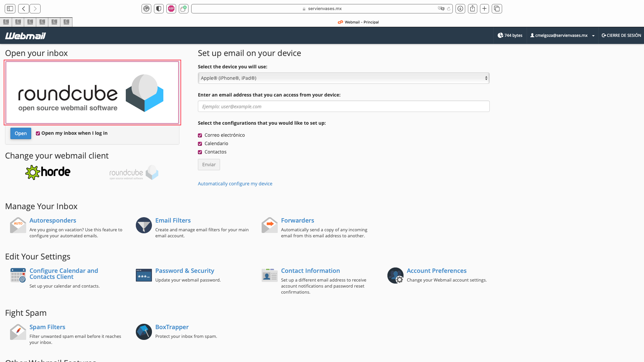The image size is (644, 362).
Task: Click the Account Preferences gear icon
Action: (x=395, y=276)
